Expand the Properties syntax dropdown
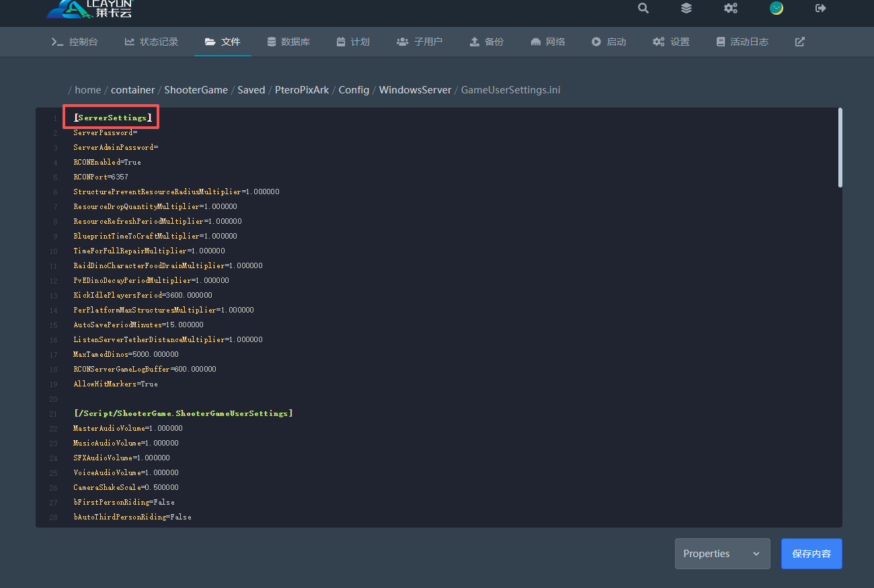The width and height of the screenshot is (874, 588). pos(722,554)
